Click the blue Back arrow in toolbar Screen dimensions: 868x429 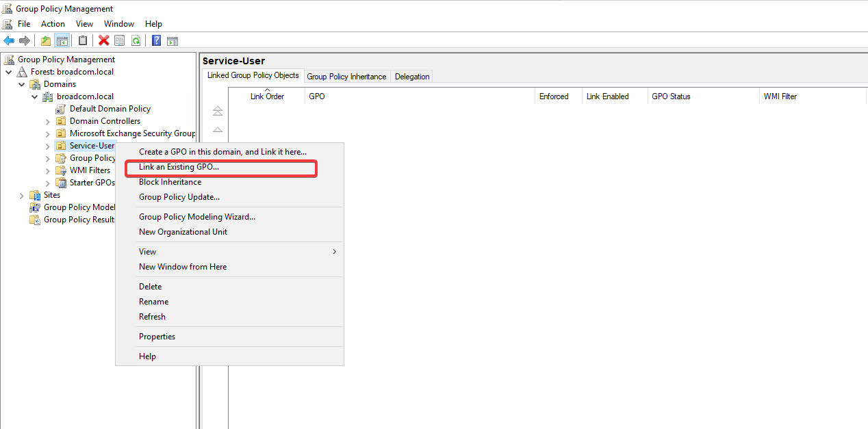(x=9, y=40)
